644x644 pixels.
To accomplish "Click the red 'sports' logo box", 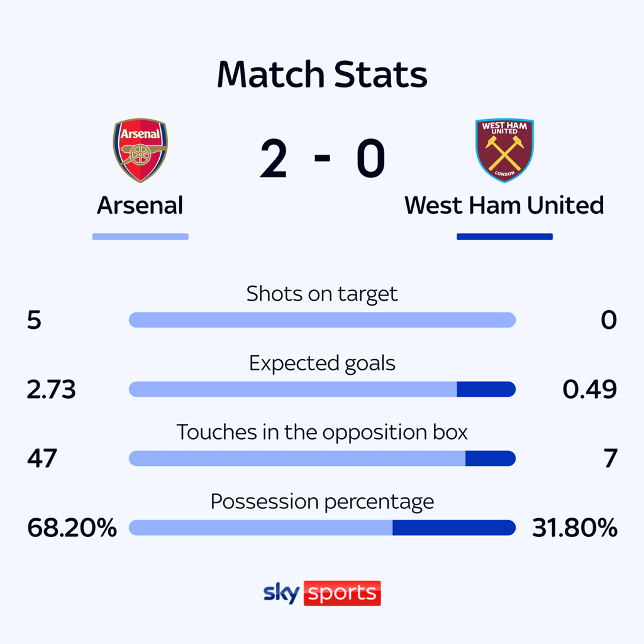I will point(342,593).
